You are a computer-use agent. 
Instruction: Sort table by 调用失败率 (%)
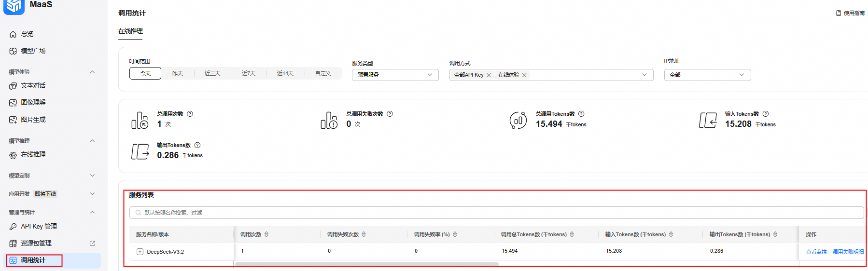tap(455, 234)
